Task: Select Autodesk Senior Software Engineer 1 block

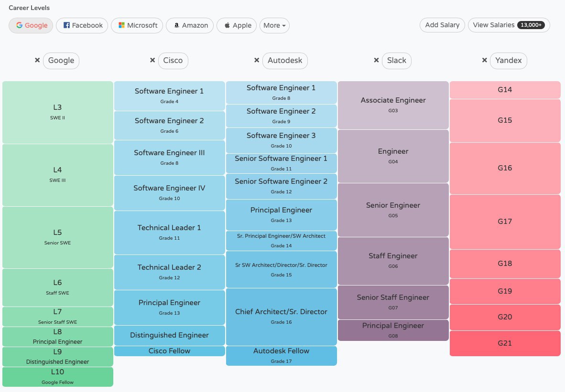Action: [282, 163]
